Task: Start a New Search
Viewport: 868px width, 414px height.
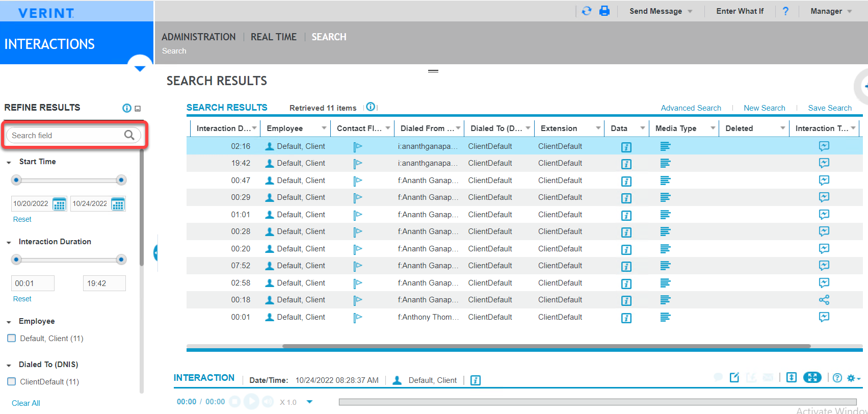Action: (x=764, y=108)
